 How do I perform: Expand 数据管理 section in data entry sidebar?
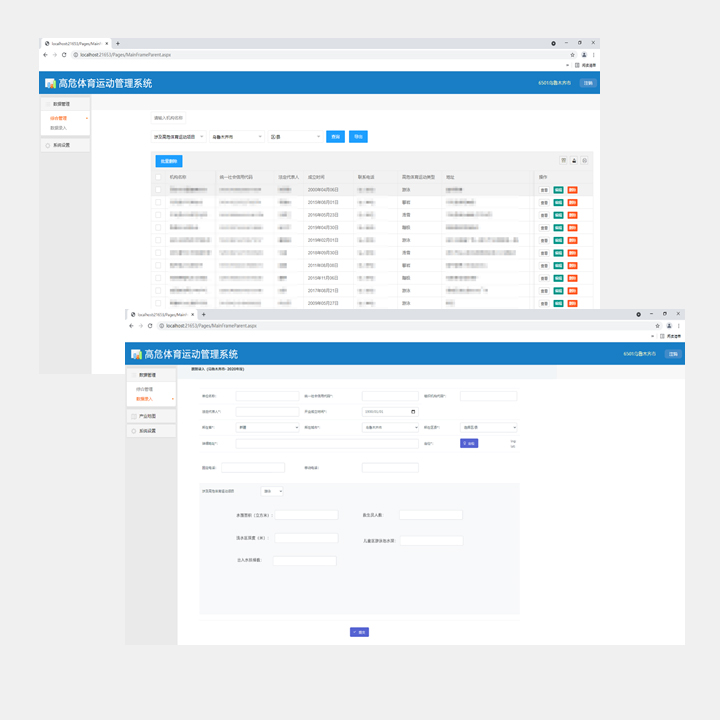point(151,375)
